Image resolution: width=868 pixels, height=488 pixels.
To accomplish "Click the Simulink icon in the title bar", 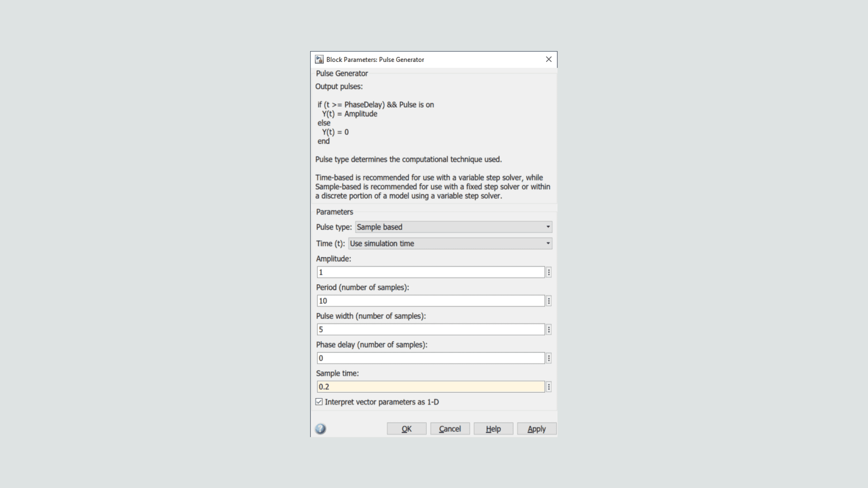I will click(319, 60).
